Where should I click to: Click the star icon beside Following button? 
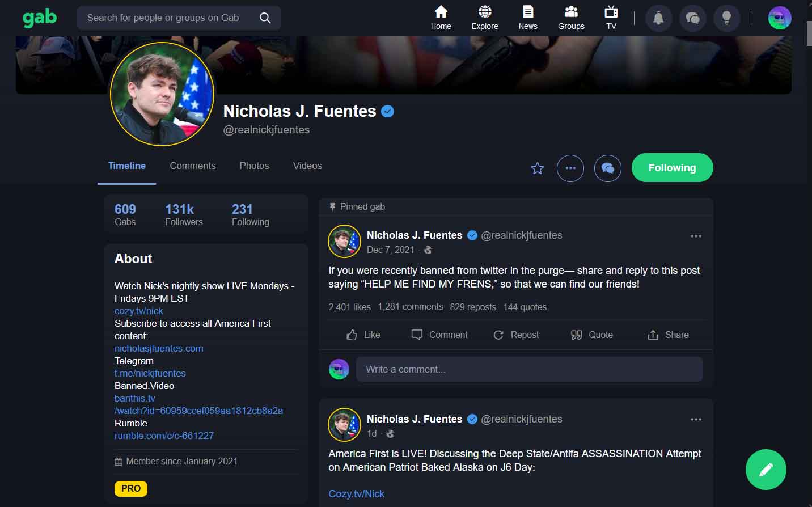point(538,168)
